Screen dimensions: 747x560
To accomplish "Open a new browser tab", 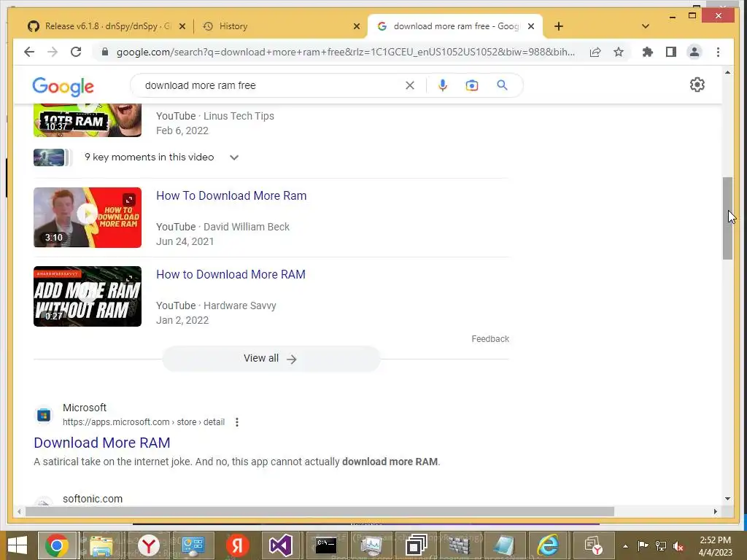I will coord(559,26).
